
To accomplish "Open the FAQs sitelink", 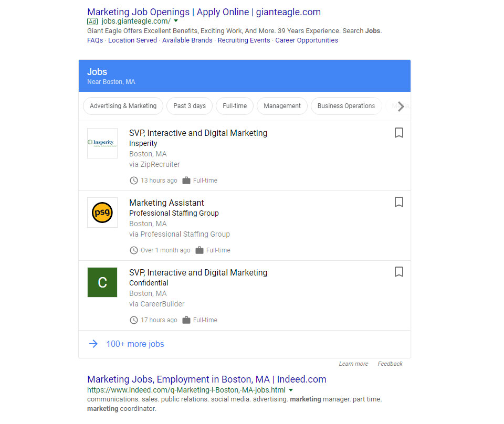I will [x=95, y=40].
